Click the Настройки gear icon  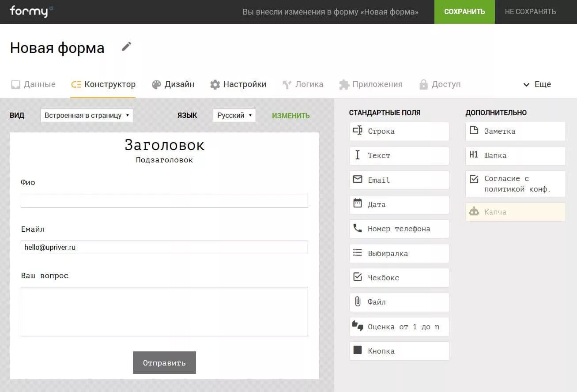coord(215,85)
